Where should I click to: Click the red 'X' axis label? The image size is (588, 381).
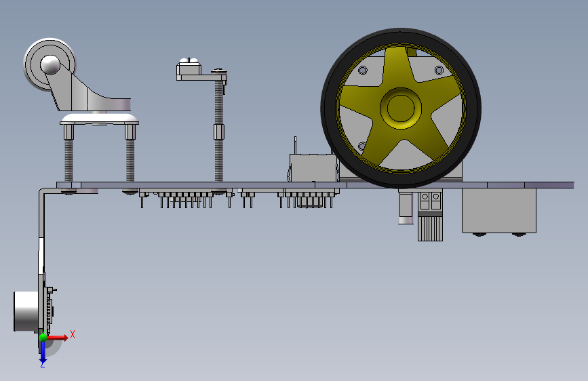click(73, 334)
